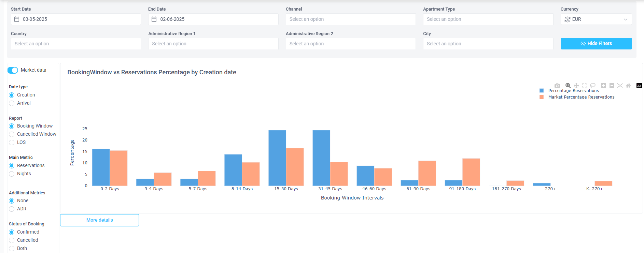Choose the box select chart tool
The image size is (644, 253).
[585, 86]
